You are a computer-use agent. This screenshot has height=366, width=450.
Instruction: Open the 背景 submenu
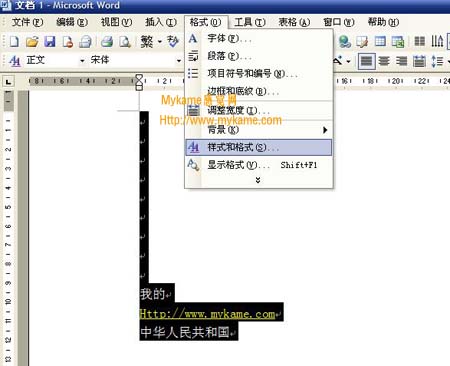point(259,130)
